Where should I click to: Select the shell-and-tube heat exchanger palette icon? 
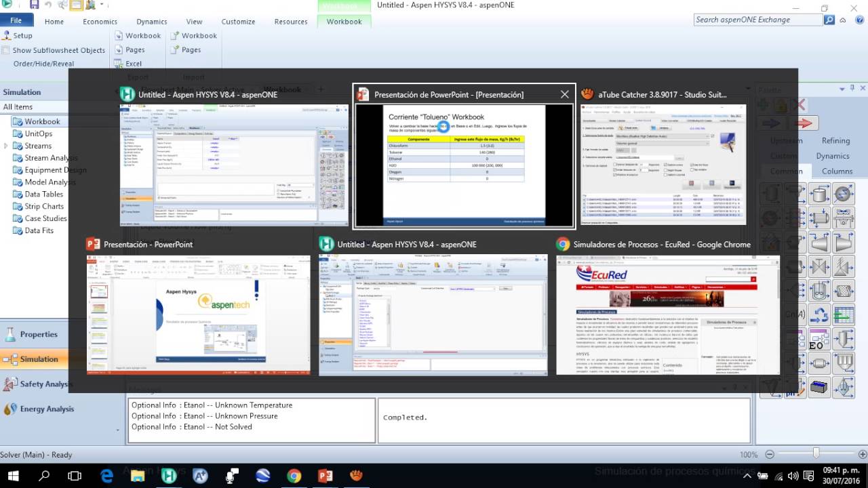click(x=819, y=218)
